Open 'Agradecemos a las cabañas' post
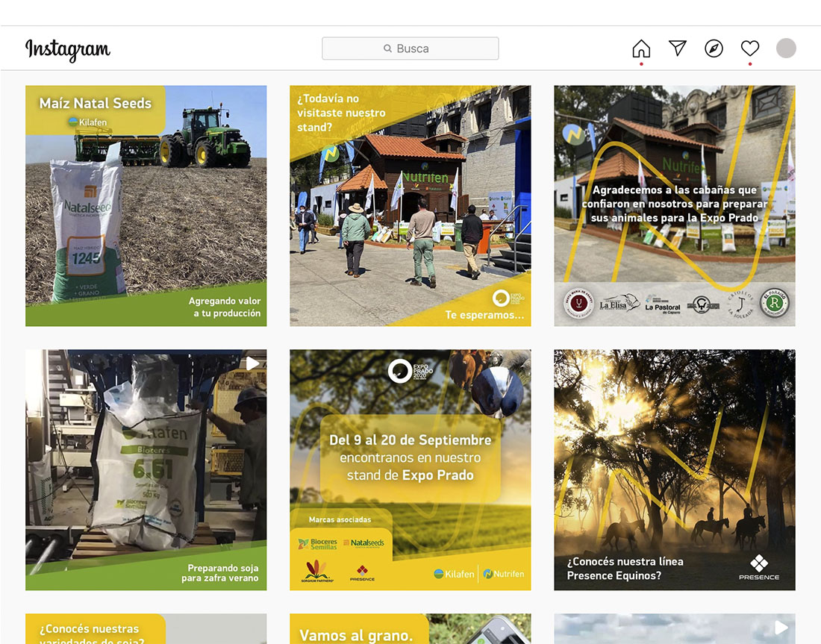 pyautogui.click(x=675, y=206)
